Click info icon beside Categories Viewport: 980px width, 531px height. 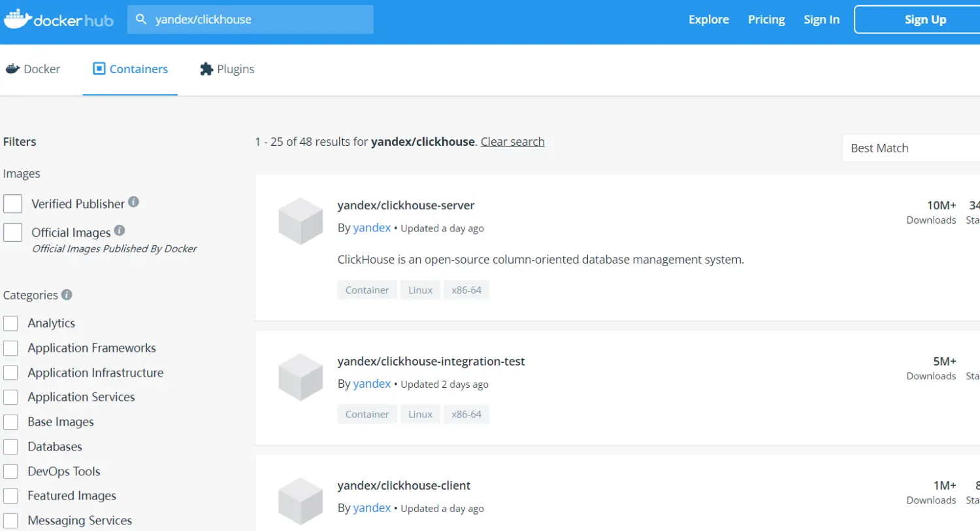(x=67, y=294)
